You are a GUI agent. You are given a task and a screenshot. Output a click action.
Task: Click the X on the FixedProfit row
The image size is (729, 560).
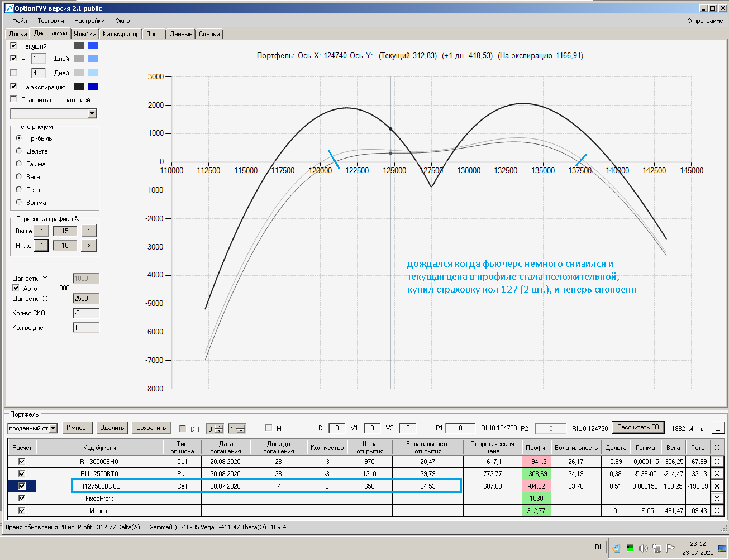click(717, 499)
